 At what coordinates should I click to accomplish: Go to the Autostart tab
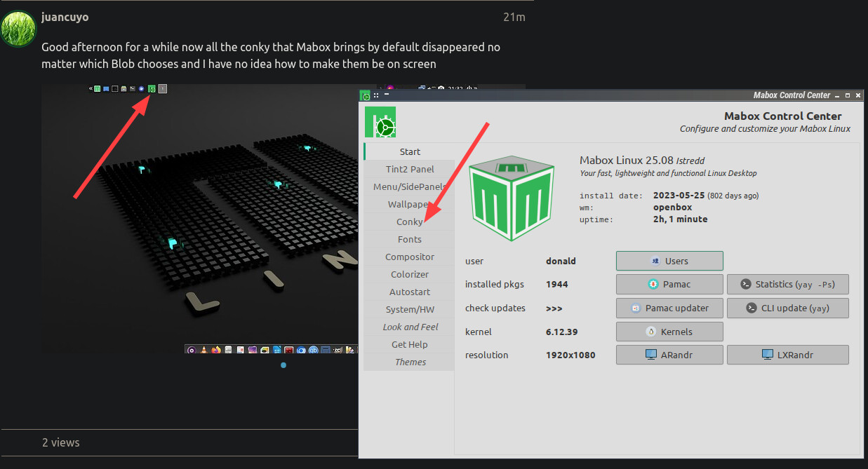[409, 292]
